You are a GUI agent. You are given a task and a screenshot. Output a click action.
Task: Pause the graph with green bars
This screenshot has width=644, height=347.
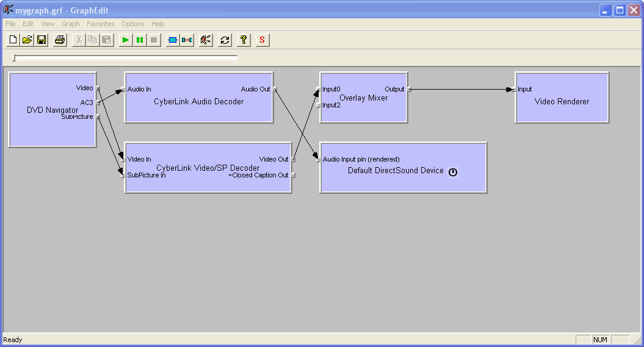[x=140, y=40]
